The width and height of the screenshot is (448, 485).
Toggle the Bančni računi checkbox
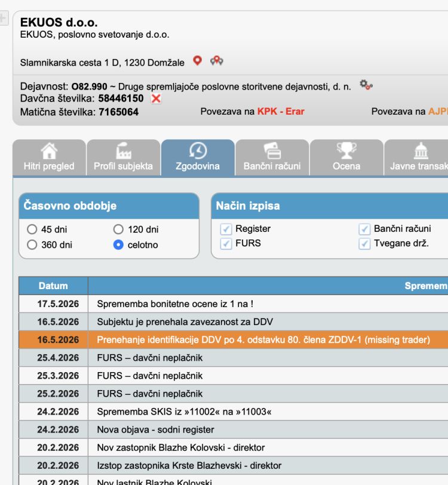[x=364, y=229]
